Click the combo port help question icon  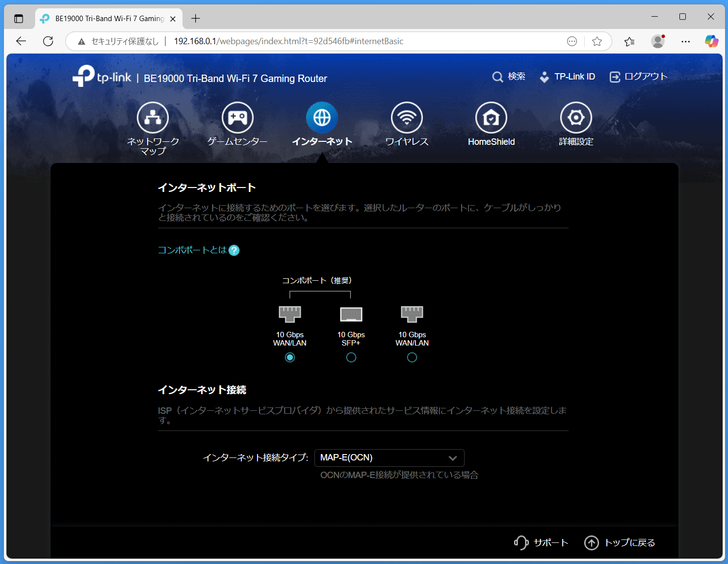click(x=234, y=250)
